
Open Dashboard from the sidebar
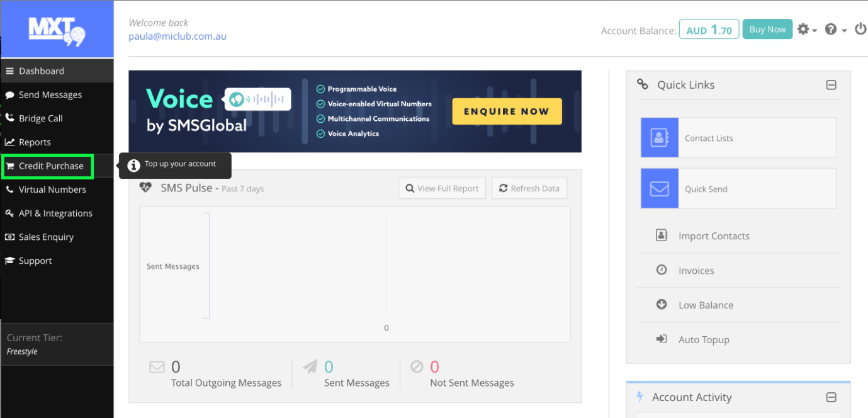[57, 71]
